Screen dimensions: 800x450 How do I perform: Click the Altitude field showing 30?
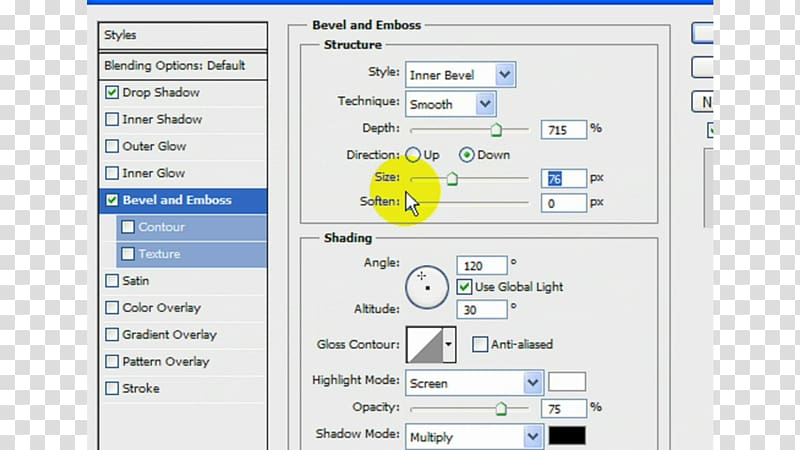482,310
